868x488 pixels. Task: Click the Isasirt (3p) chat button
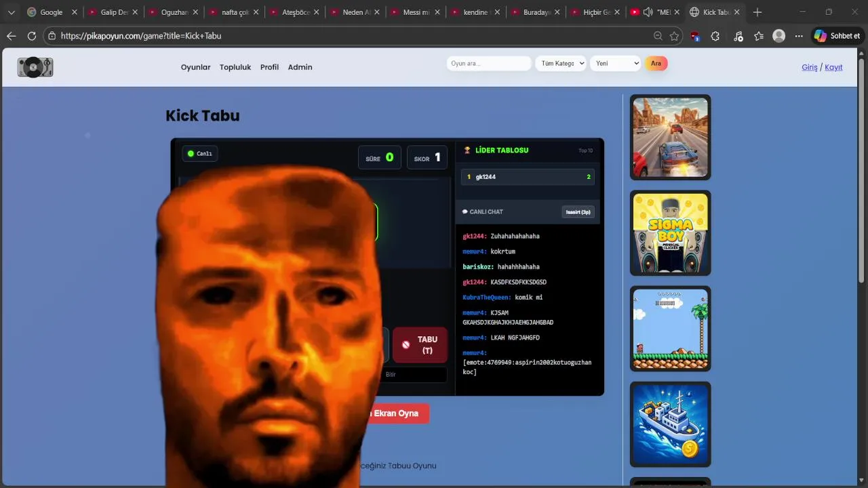click(x=578, y=212)
